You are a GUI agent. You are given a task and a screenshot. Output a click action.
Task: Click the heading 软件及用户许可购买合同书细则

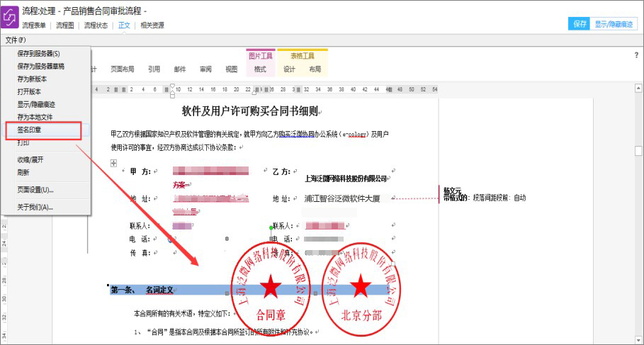pyautogui.click(x=249, y=111)
